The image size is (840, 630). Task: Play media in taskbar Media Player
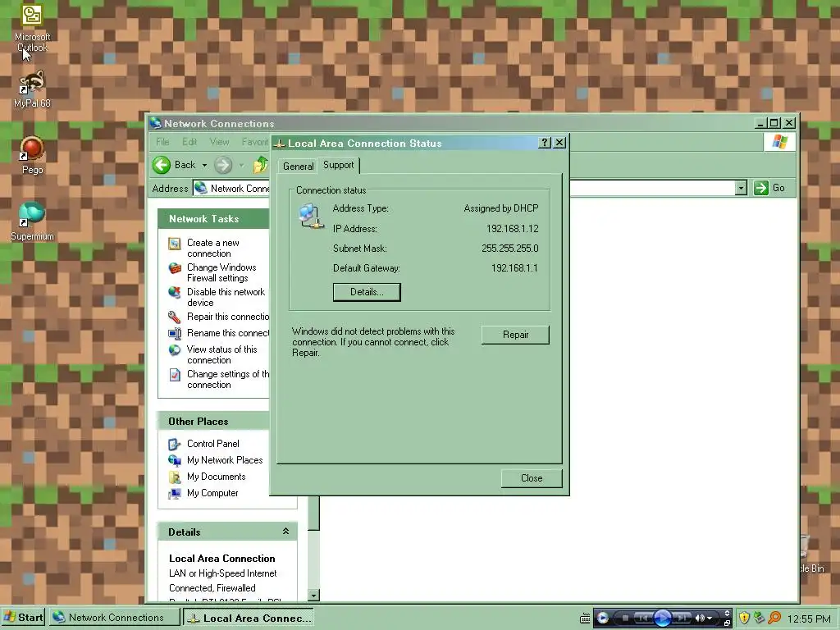[663, 619]
